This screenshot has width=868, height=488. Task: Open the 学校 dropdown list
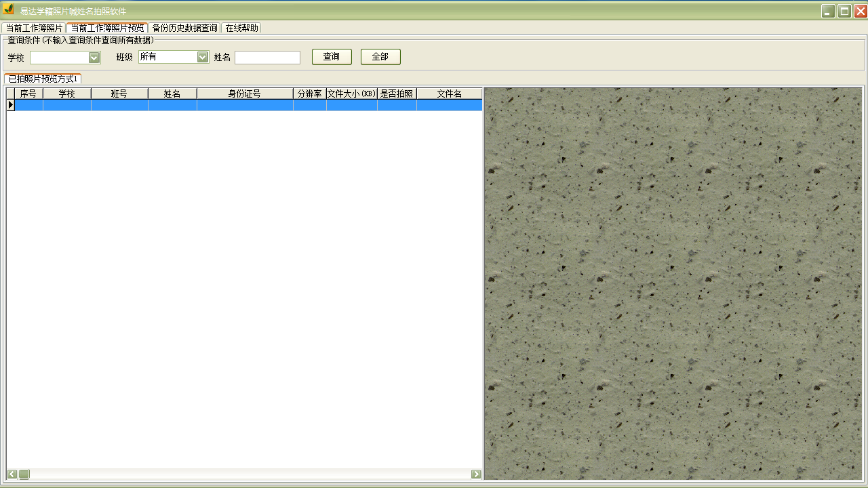coord(94,58)
